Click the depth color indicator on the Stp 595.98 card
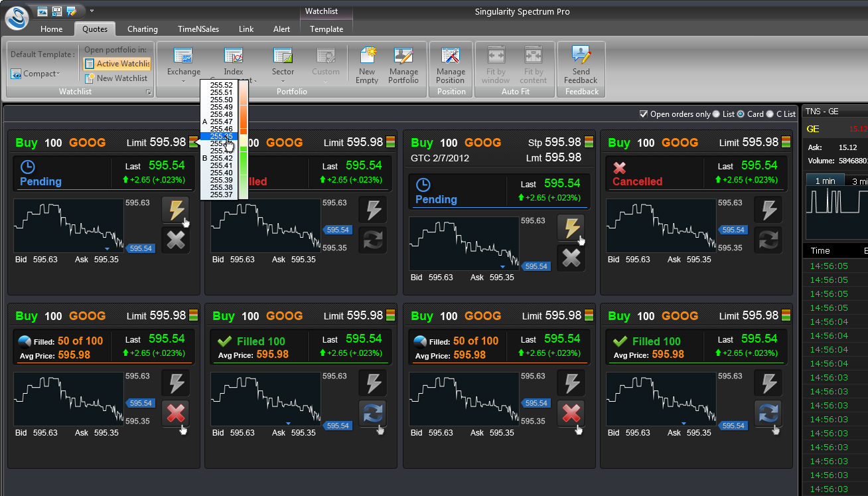This screenshot has width=868, height=496. tap(588, 142)
